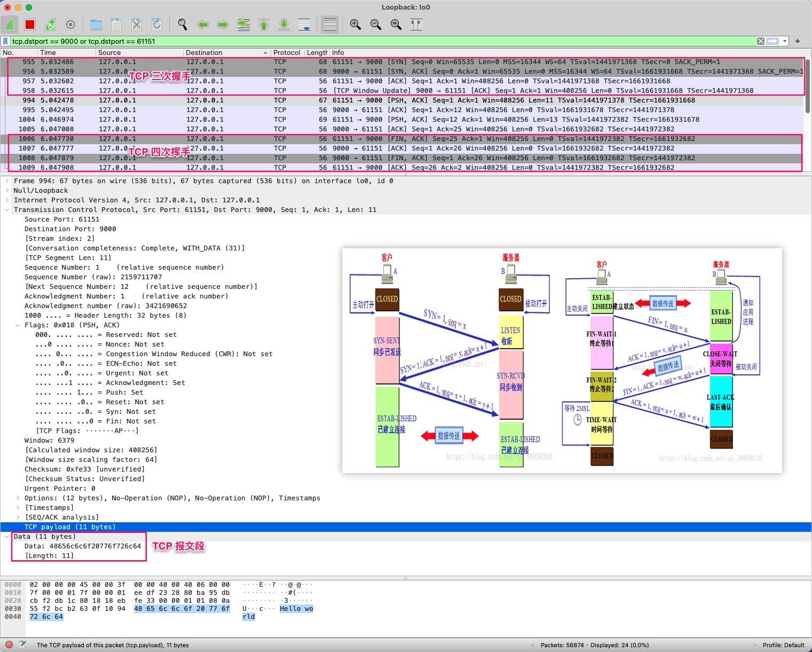Viewport: 812px width, 652px height.
Task: Select packet 1004 row
Action: [x=403, y=120]
